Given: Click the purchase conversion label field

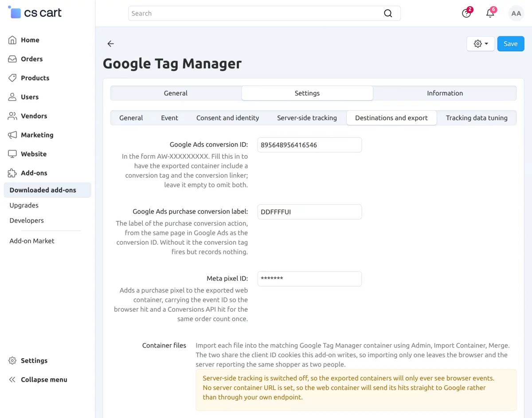Looking at the screenshot, I should [x=309, y=212].
